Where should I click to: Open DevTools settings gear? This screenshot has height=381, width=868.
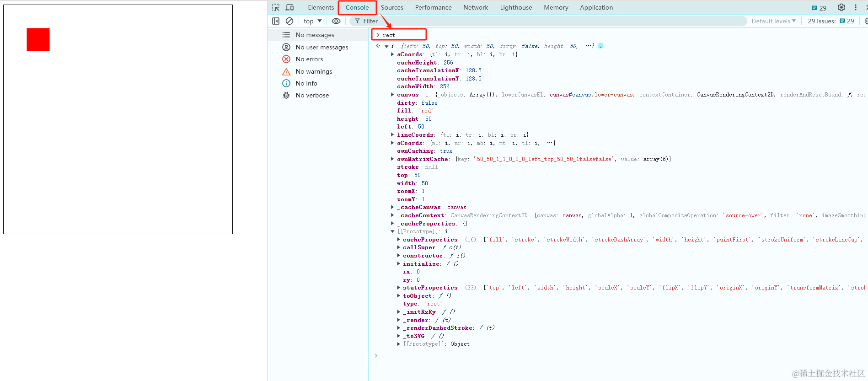pyautogui.click(x=841, y=7)
